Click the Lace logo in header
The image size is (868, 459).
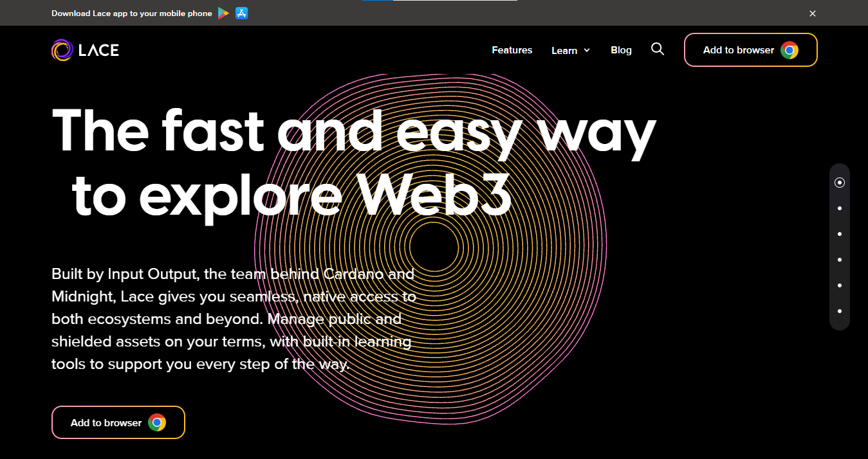(85, 50)
